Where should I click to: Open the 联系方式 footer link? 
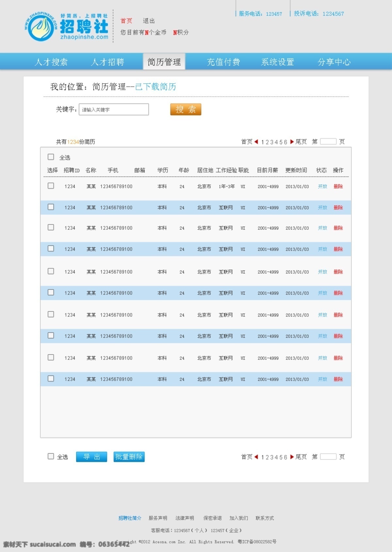pyautogui.click(x=265, y=518)
